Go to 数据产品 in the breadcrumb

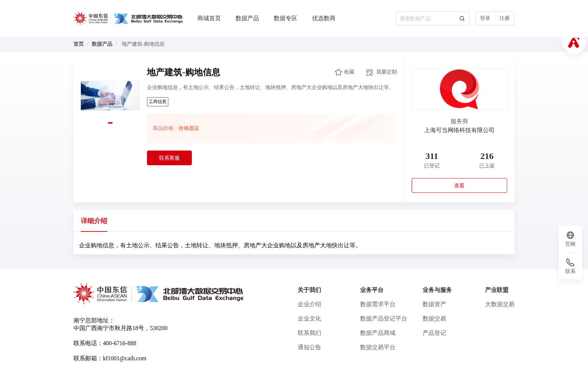pyautogui.click(x=102, y=44)
